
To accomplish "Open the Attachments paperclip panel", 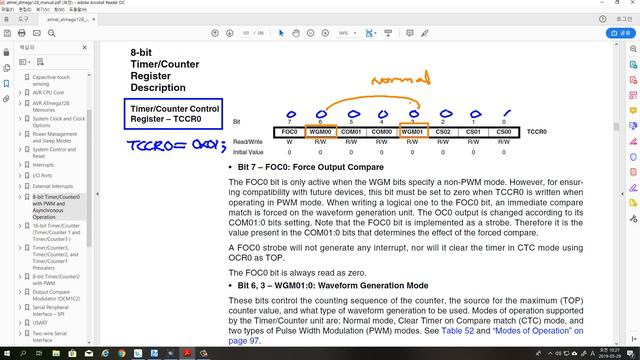I will [6, 99].
